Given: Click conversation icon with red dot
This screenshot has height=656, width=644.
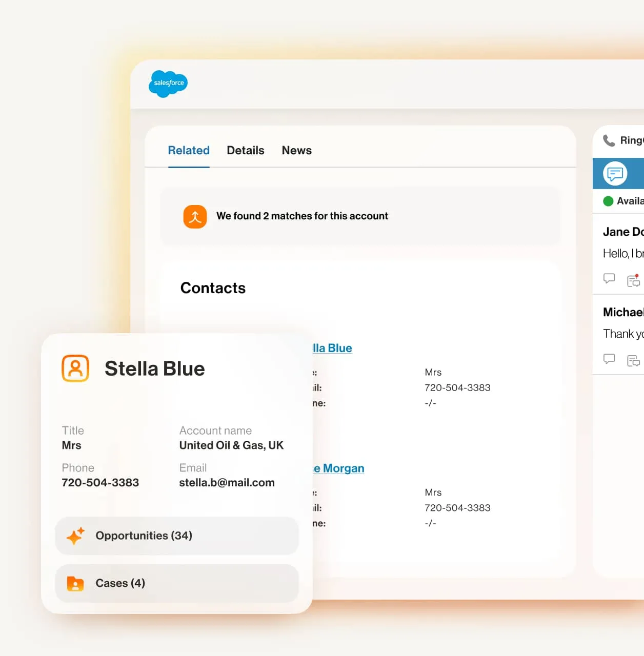Looking at the screenshot, I should click(633, 280).
